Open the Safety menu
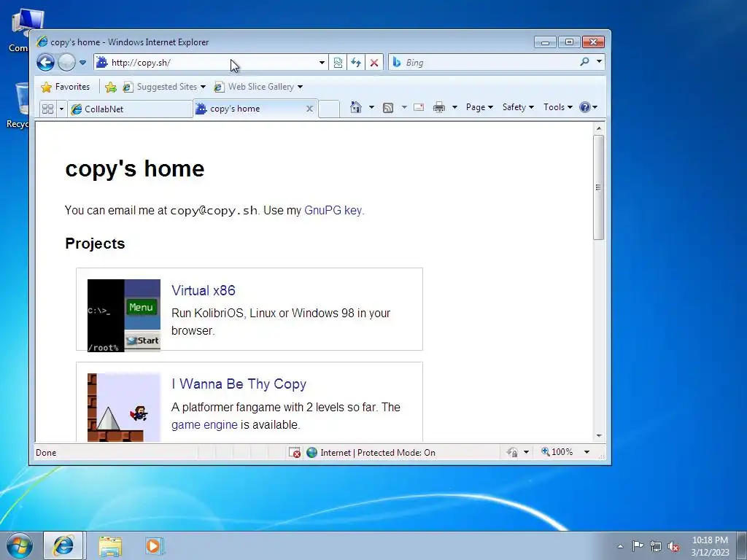The width and height of the screenshot is (747, 560). [518, 107]
